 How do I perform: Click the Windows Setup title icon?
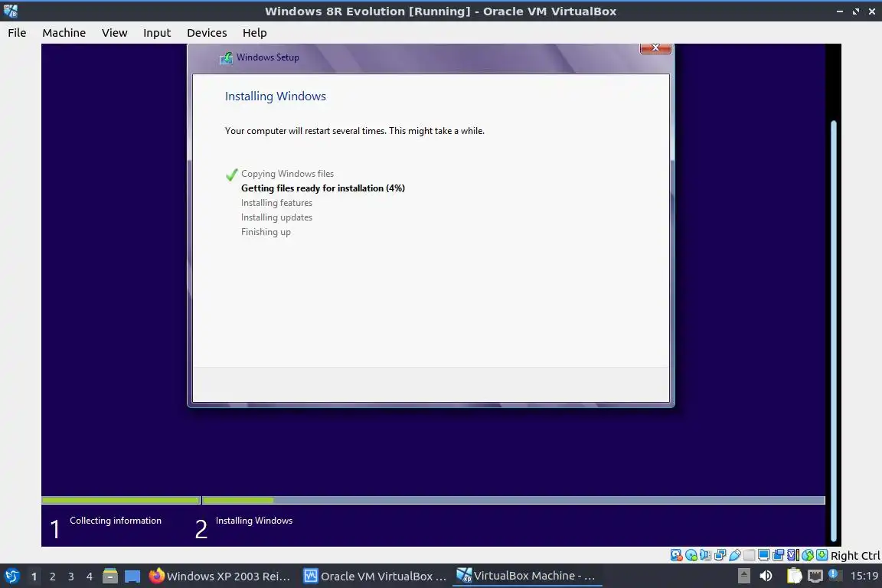point(226,57)
